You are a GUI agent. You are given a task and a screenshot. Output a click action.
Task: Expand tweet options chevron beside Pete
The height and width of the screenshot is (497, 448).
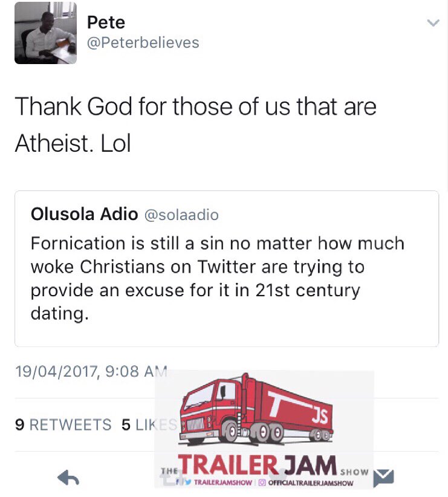[x=433, y=24]
